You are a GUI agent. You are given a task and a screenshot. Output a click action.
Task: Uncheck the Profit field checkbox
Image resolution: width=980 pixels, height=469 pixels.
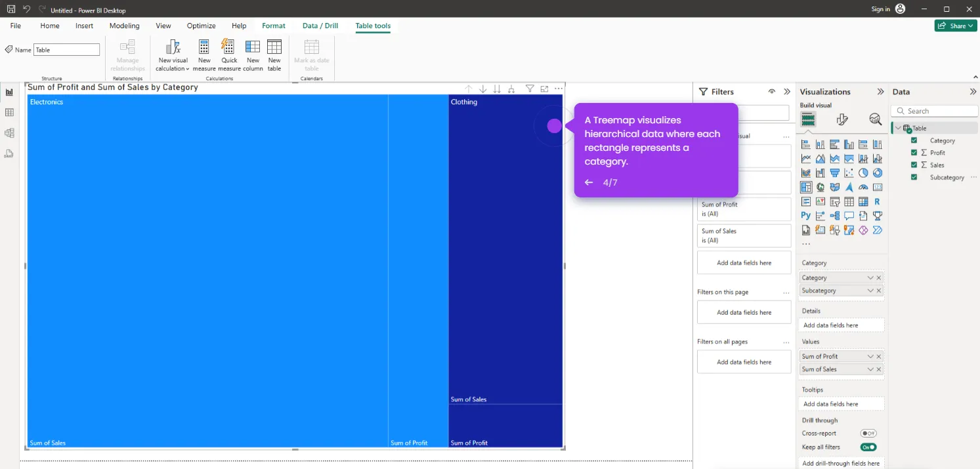[x=914, y=153]
